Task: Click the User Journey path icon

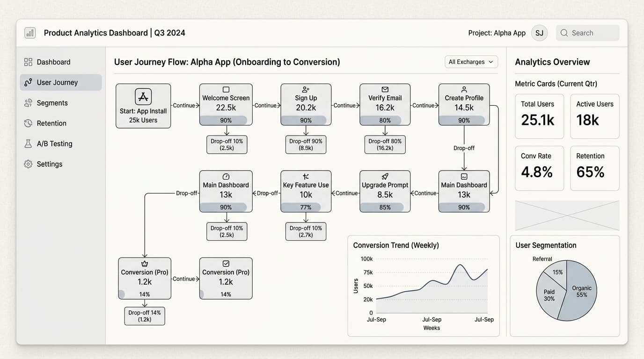Action: pos(28,82)
